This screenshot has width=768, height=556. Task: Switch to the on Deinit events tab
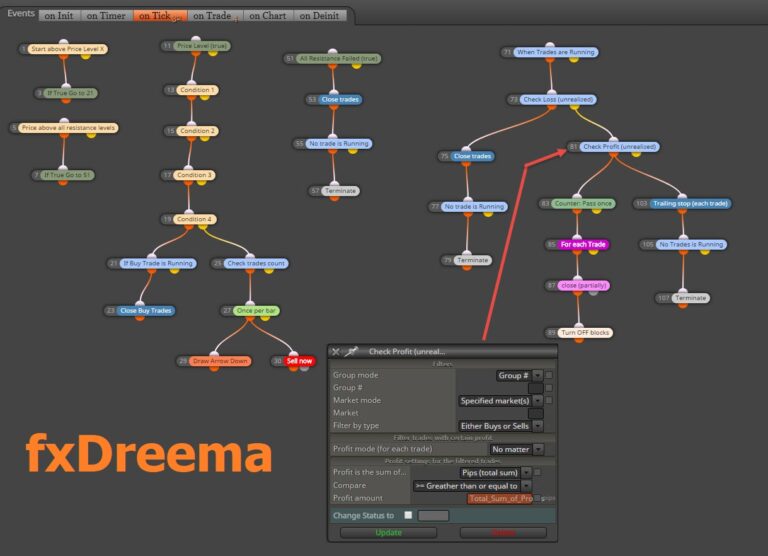pyautogui.click(x=319, y=16)
